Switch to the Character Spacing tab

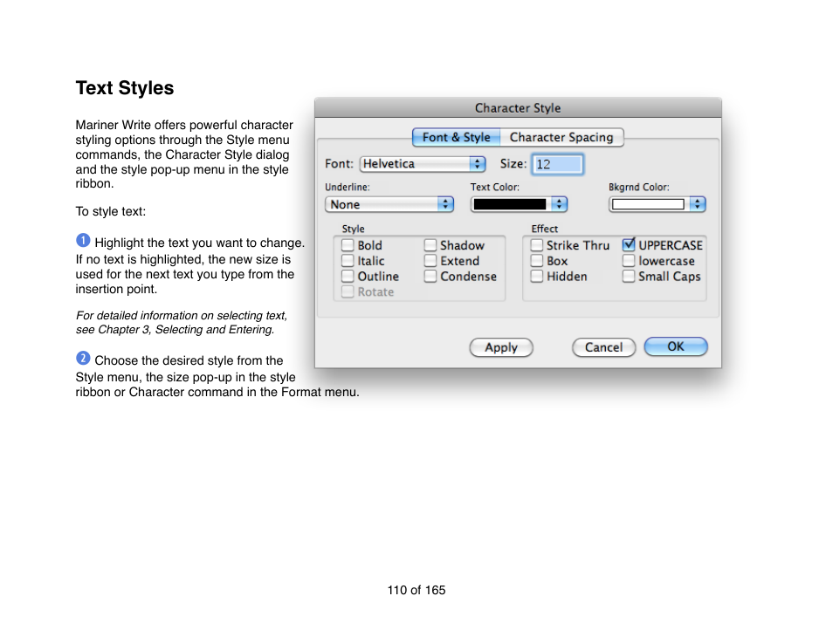tap(561, 137)
